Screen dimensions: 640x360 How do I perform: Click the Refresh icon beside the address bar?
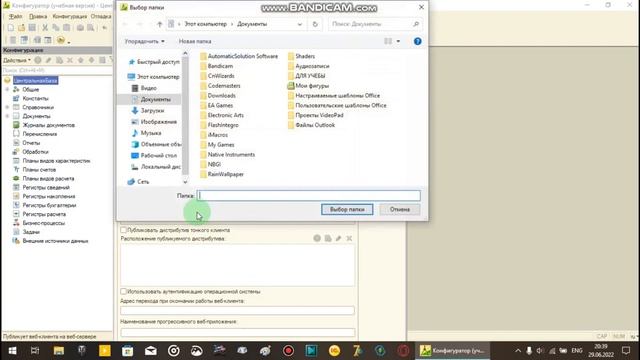point(315,24)
